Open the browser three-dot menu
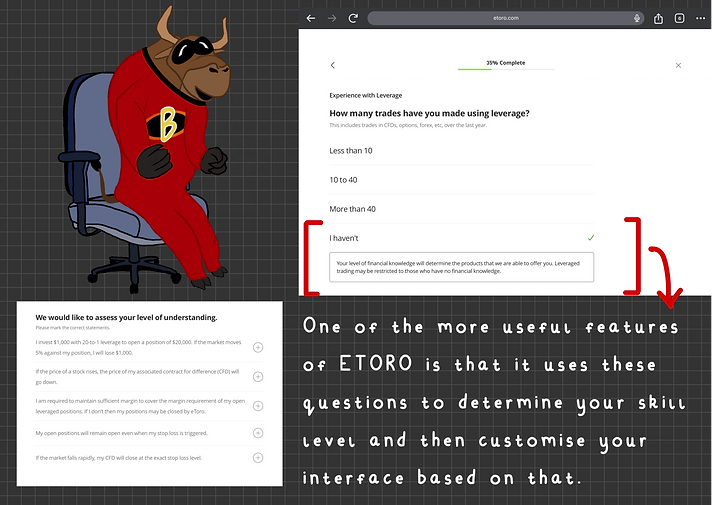 700,18
